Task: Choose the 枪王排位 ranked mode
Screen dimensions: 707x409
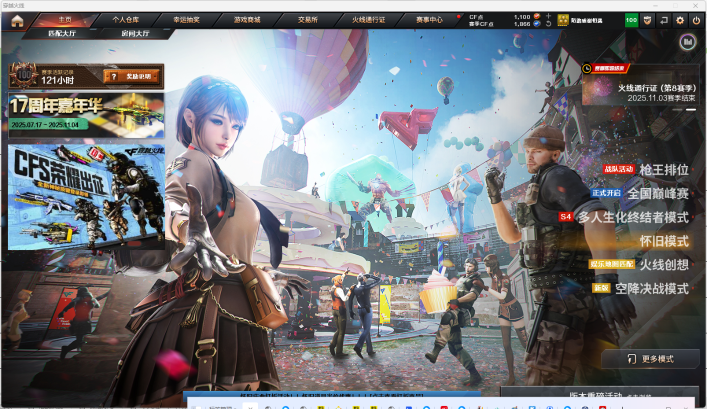Action: 663,169
